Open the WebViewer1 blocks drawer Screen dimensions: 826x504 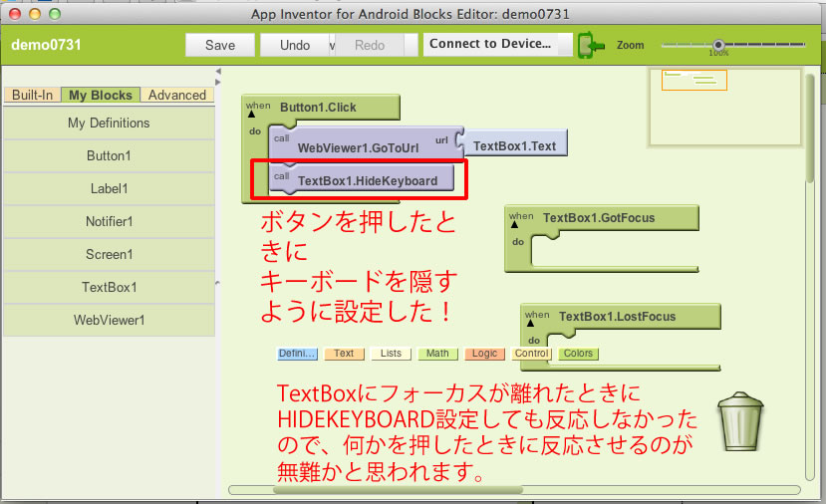109,320
